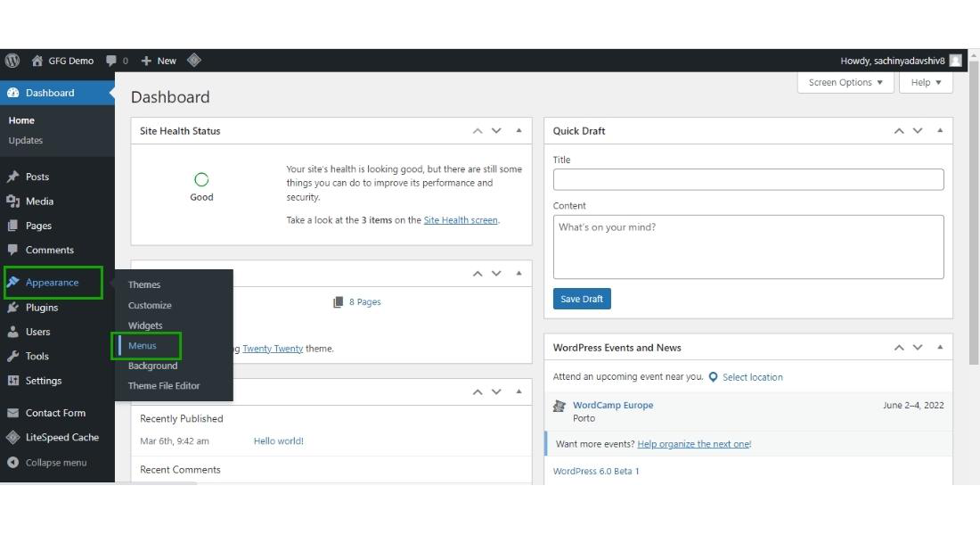Move Quick Draft panel down with arrow
This screenshot has width=980, height=535.
coord(918,131)
